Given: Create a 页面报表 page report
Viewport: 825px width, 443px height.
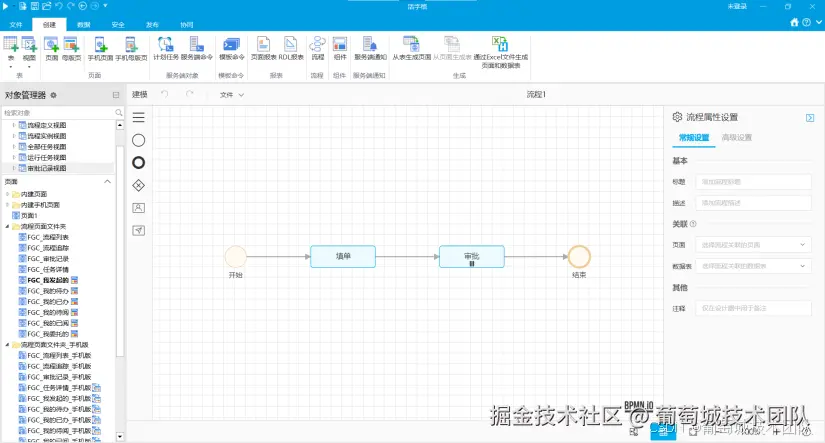Looking at the screenshot, I should pyautogui.click(x=263, y=48).
